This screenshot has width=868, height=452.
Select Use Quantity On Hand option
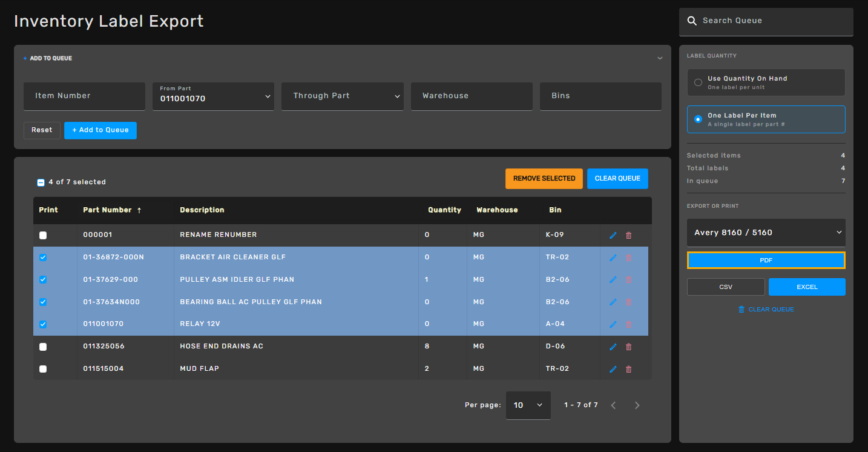coord(766,82)
